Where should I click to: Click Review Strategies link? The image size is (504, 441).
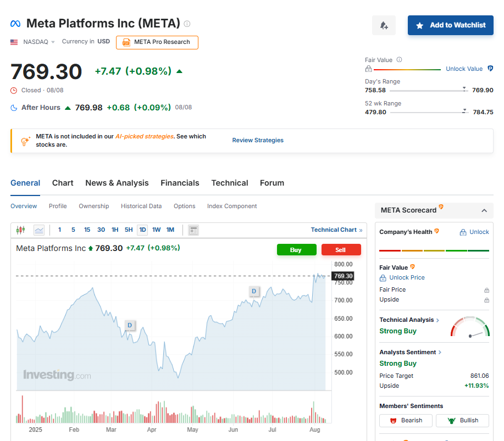coord(258,141)
